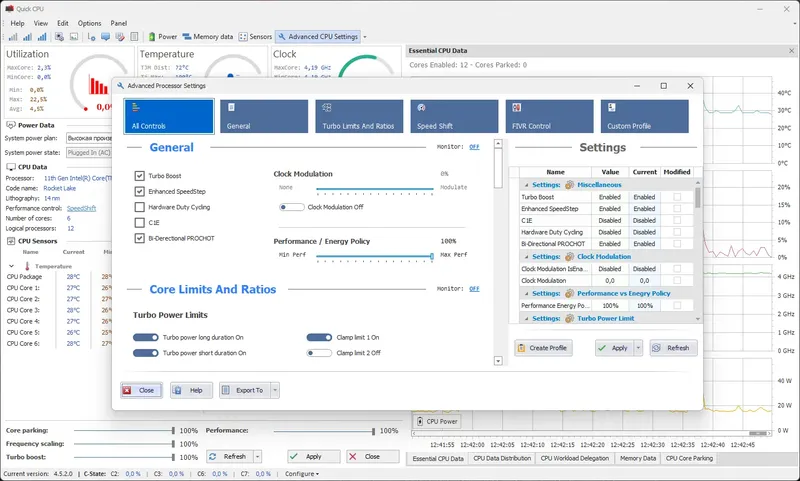Collapse the Temperature sensors tree node
The height and width of the screenshot is (481, 800).
[11, 266]
